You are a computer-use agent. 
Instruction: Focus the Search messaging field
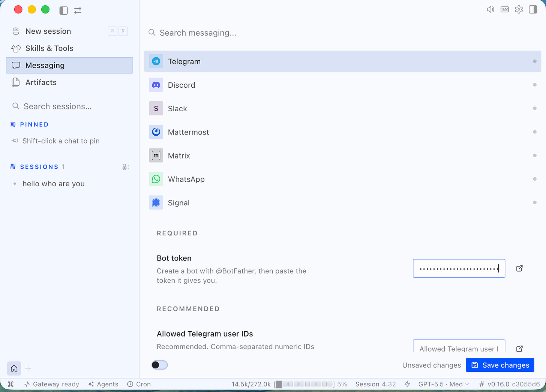point(343,33)
